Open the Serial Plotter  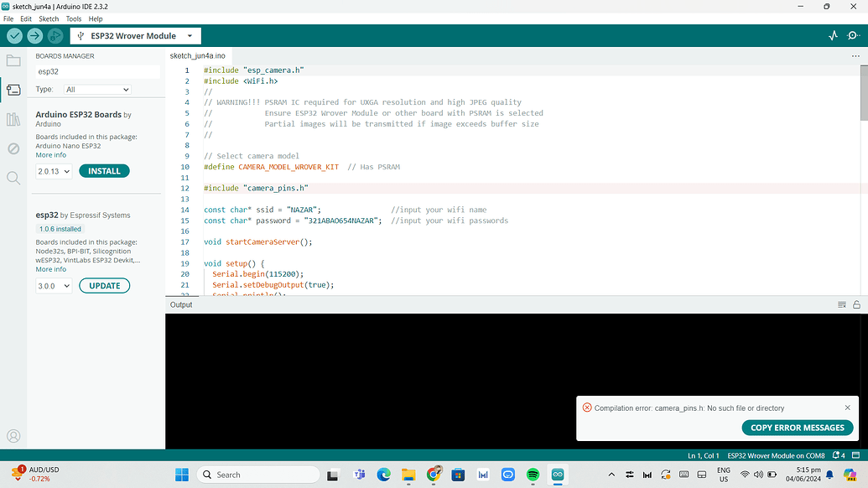(833, 36)
